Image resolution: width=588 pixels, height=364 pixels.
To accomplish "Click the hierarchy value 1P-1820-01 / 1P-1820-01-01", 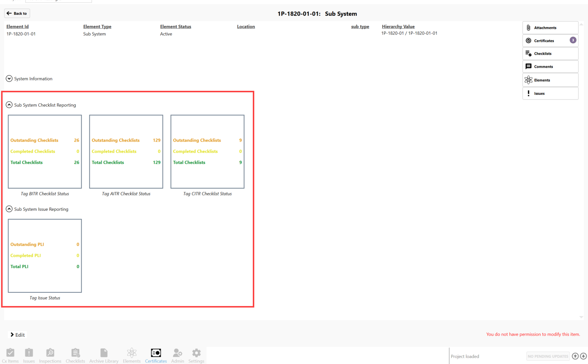I will [409, 33].
